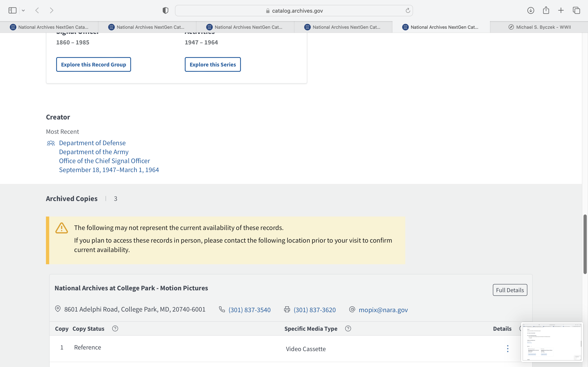Switch to Michael S. Byczek - WWII tab

[x=539, y=27]
